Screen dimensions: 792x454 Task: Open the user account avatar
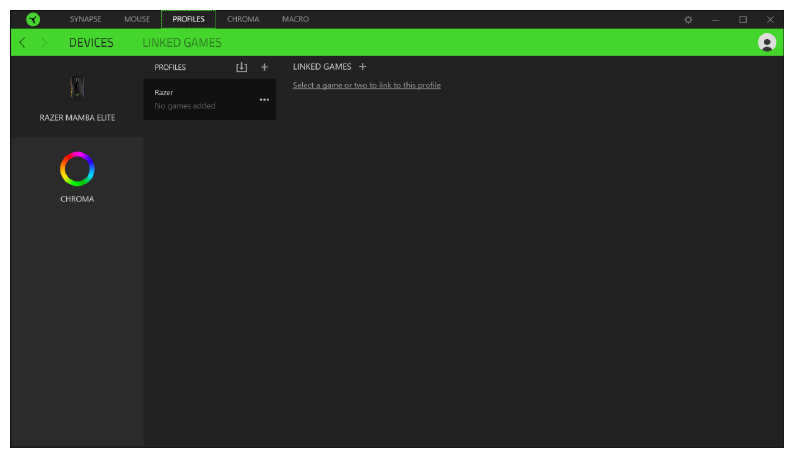tap(767, 42)
